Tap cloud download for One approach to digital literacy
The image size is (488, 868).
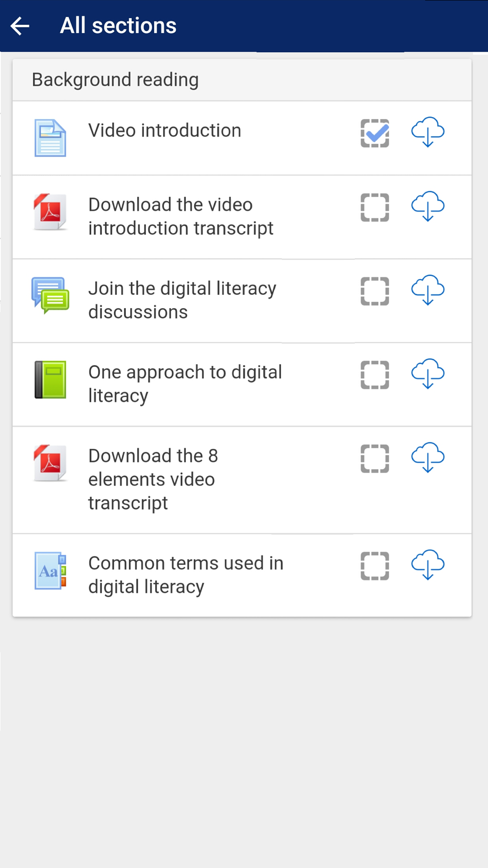click(427, 374)
